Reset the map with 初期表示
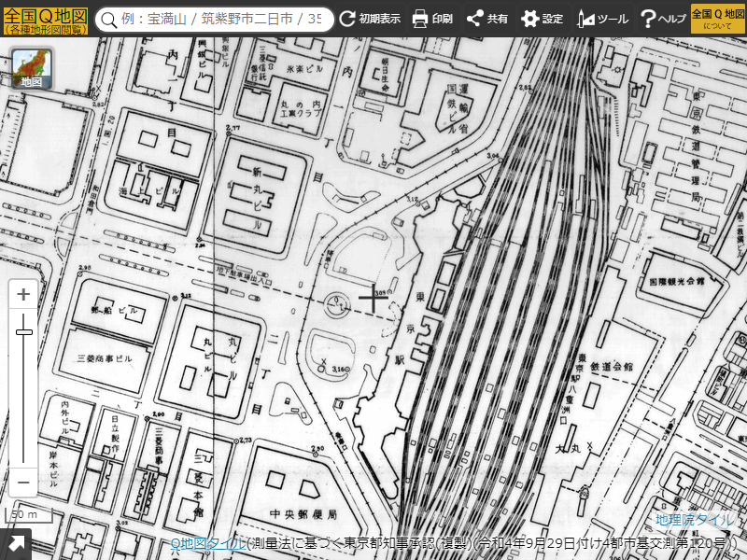 coord(370,19)
